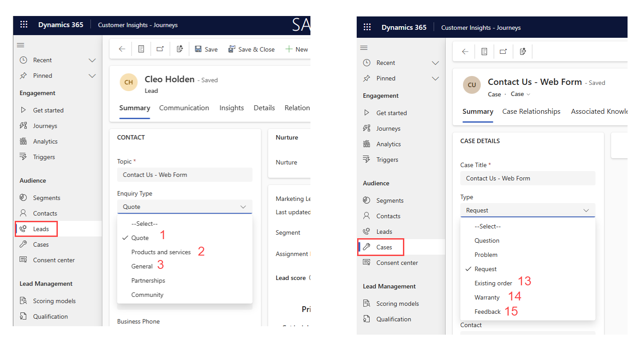Switch to Insights tab on lead form
Screen dimensions: 644x348
(231, 108)
